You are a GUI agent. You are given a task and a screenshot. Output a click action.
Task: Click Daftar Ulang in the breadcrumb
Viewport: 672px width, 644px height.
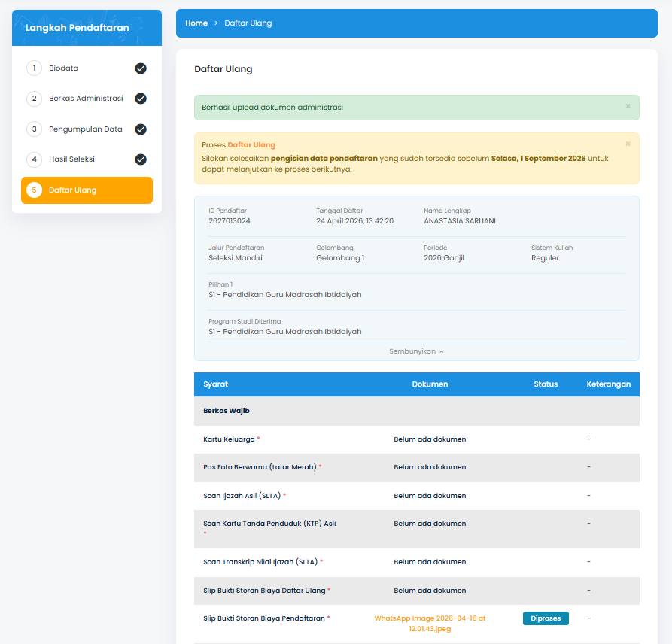(248, 23)
